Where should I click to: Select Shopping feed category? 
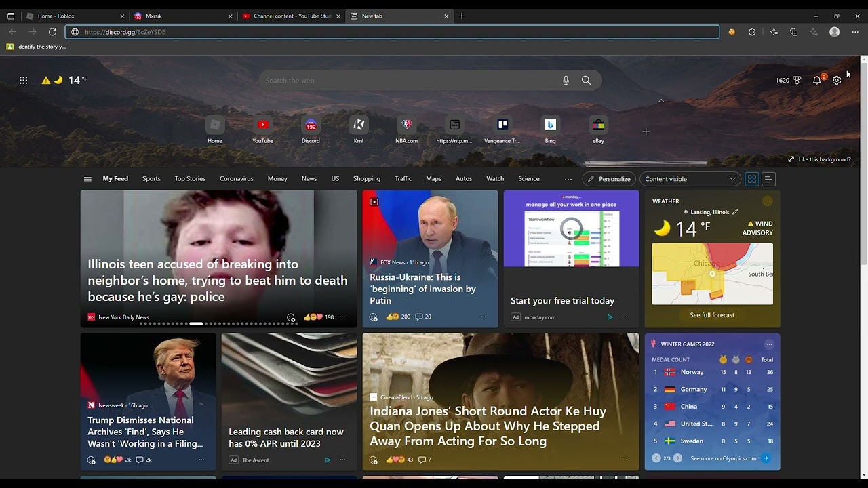coord(367,179)
